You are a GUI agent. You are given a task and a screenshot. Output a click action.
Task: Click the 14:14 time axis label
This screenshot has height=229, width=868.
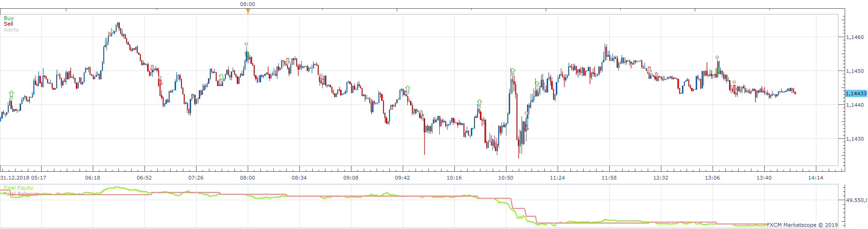tap(816, 178)
